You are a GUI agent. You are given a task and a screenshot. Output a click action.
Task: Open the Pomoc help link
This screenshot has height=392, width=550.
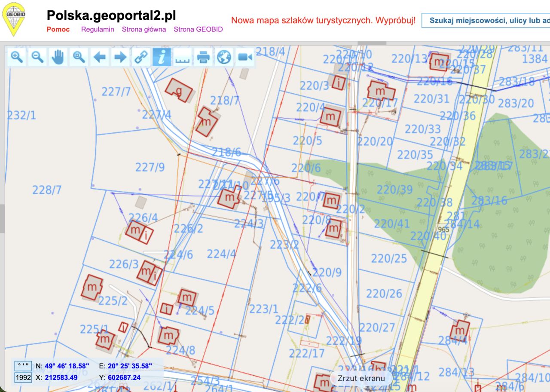58,30
